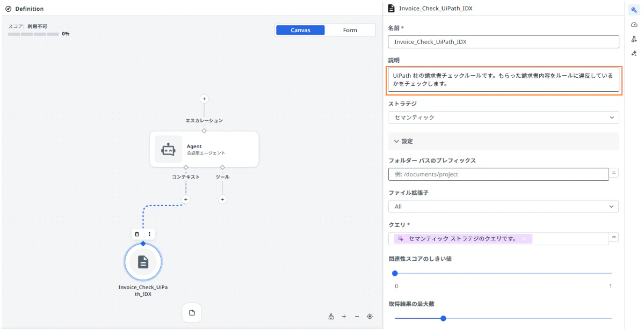Click the 関連性スコアのしきい値 slider handle

[x=395, y=273]
